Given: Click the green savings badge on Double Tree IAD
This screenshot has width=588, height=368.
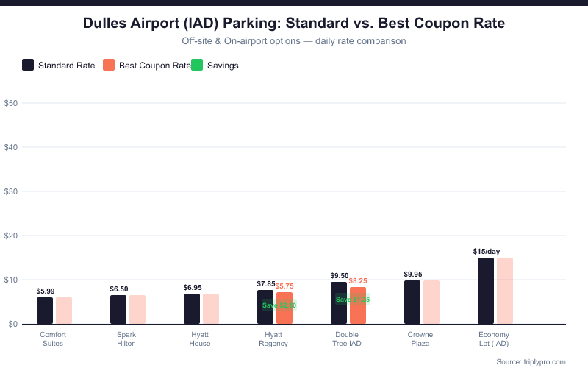Looking at the screenshot, I should click(353, 299).
